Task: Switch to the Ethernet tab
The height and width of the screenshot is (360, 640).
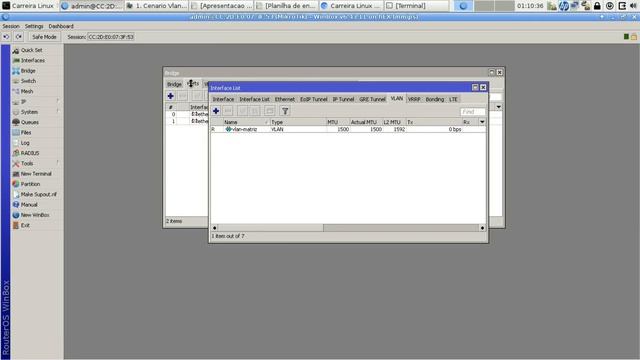Action: pyautogui.click(x=284, y=99)
